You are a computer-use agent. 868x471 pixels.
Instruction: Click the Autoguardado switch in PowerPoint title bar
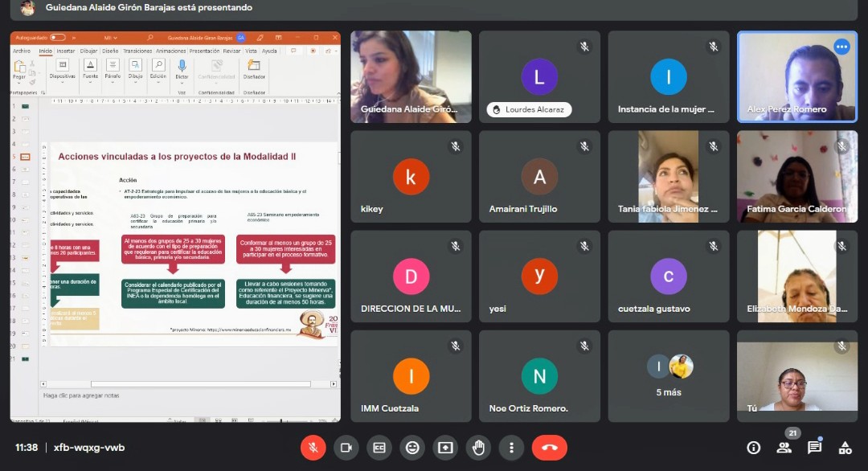(x=57, y=37)
